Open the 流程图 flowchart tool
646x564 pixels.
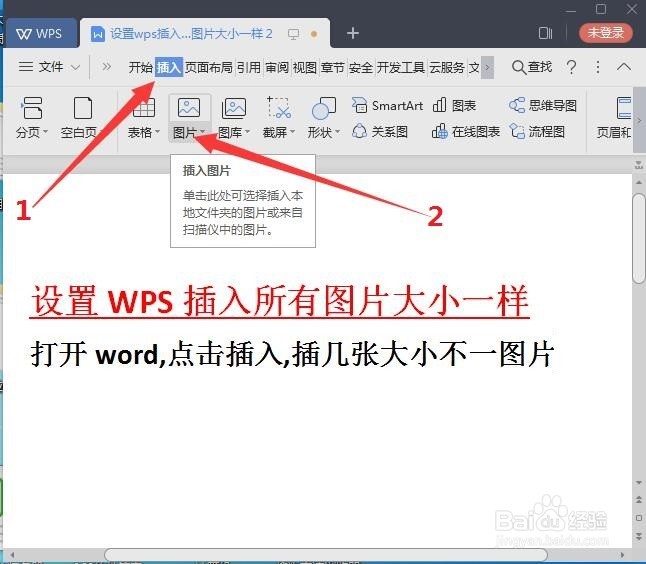537,132
